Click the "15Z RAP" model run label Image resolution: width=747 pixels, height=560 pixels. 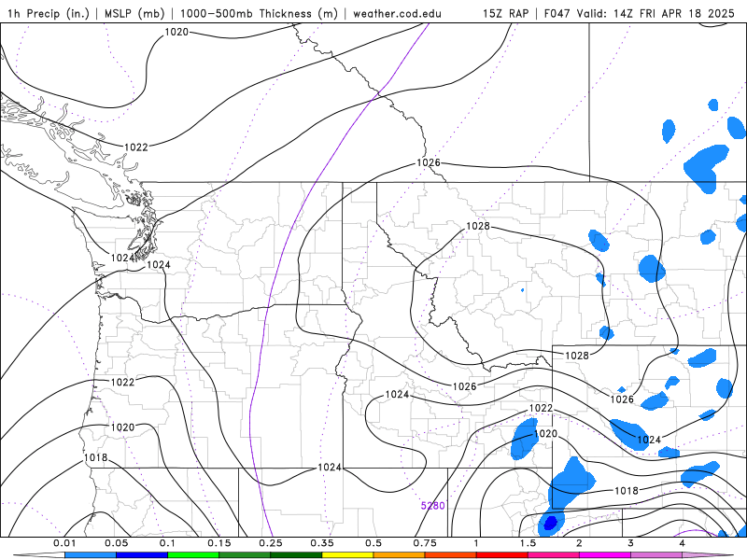point(505,13)
